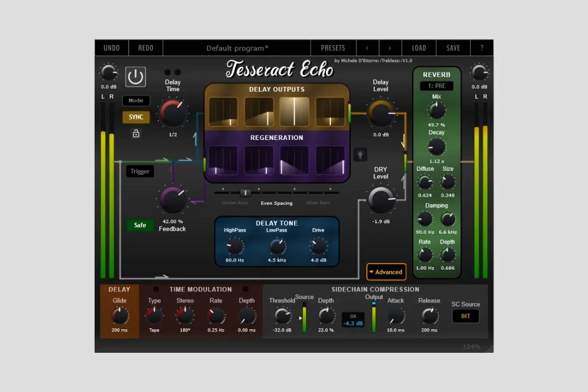Click the Delay Tone Drive knob
Image resolution: width=588 pixels, height=392 pixels.
click(318, 246)
